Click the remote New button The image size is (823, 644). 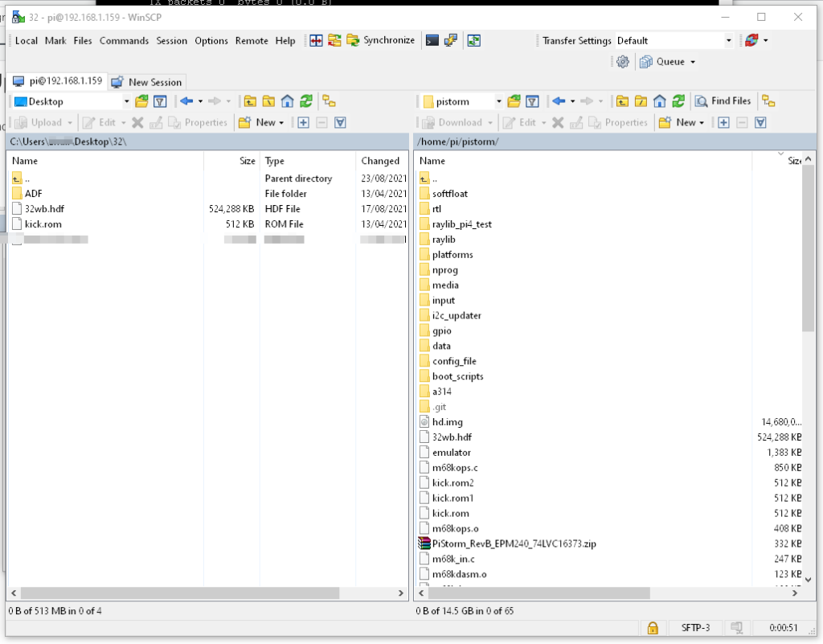(682, 122)
